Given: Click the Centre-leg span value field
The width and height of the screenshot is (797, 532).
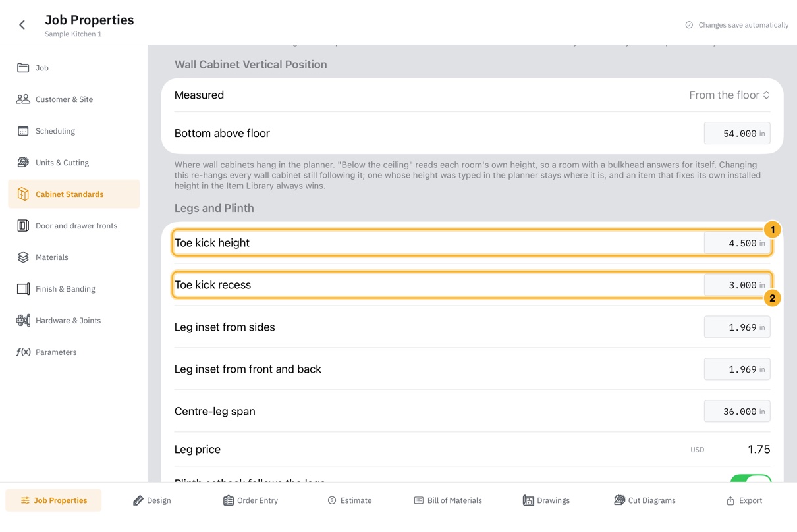Looking at the screenshot, I should [737, 412].
